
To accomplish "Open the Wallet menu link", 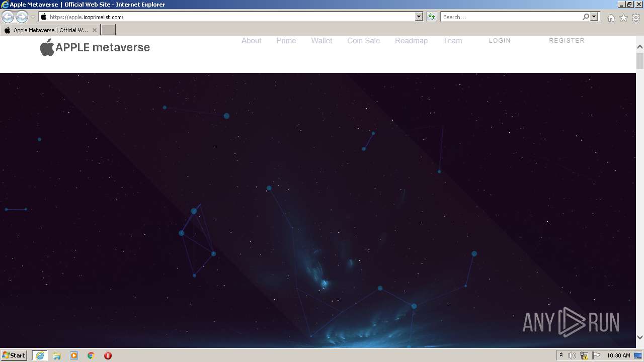I will 321,41.
